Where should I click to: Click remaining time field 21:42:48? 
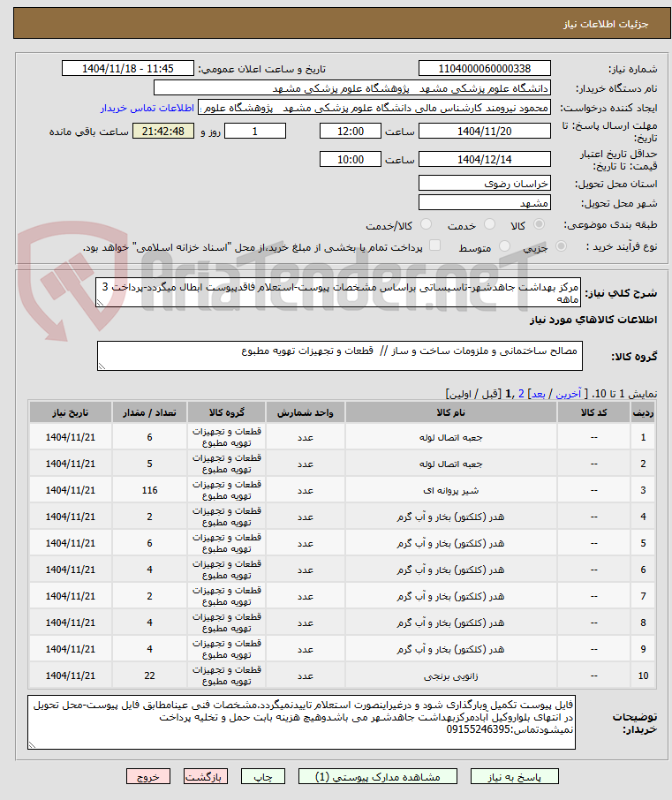(163, 131)
